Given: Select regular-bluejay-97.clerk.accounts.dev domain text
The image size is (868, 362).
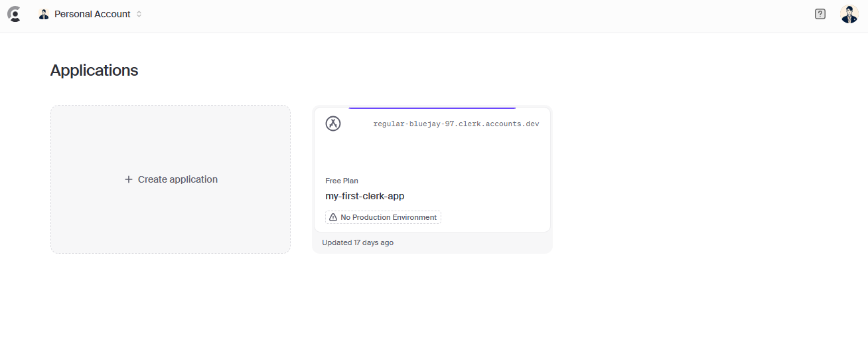Looking at the screenshot, I should [456, 124].
